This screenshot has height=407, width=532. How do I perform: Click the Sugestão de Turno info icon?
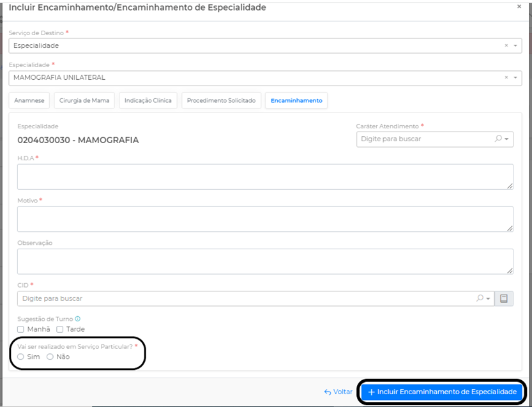(78, 319)
